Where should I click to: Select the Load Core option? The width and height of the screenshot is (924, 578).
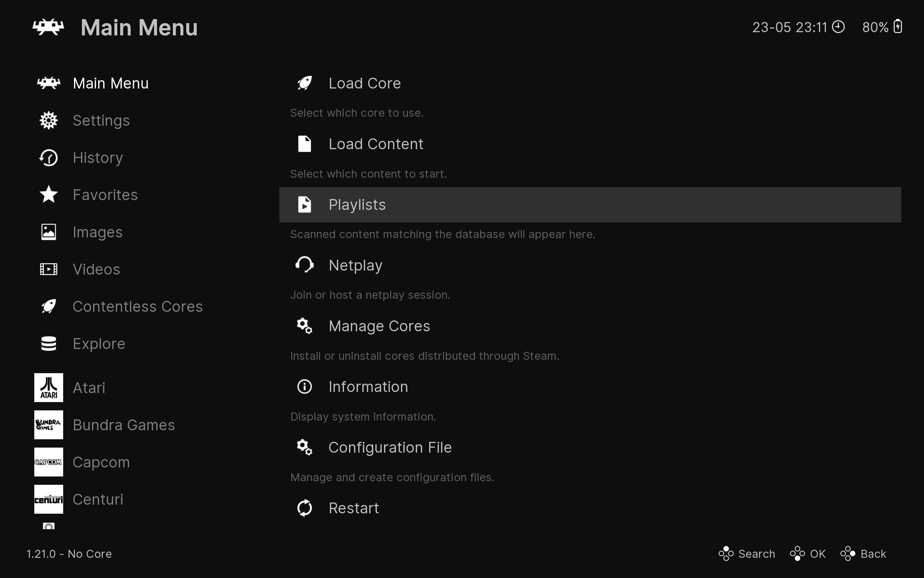click(x=590, y=83)
